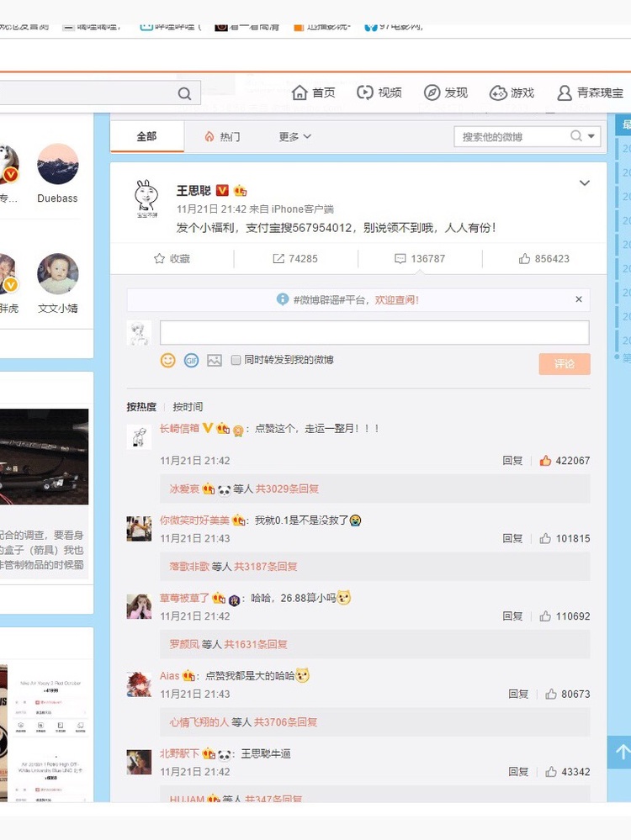631x840 pixels.
Task: Open 落歌非歌 replier link
Action: tap(189, 566)
